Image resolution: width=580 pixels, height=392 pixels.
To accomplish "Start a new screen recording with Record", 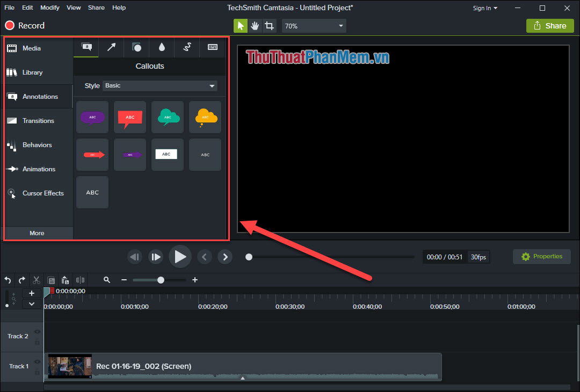I will pos(24,25).
